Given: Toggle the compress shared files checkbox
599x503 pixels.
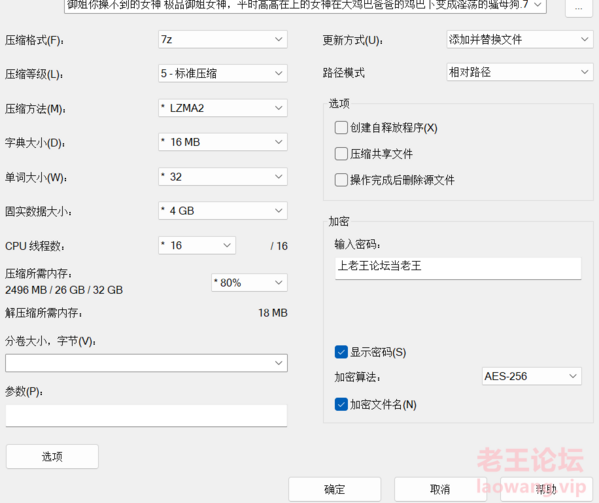Looking at the screenshot, I should point(341,154).
